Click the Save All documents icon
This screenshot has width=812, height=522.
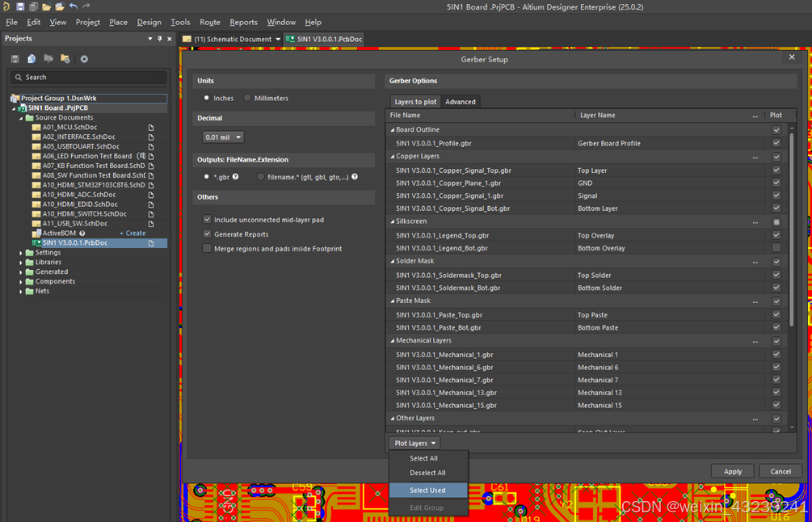tap(33, 6)
